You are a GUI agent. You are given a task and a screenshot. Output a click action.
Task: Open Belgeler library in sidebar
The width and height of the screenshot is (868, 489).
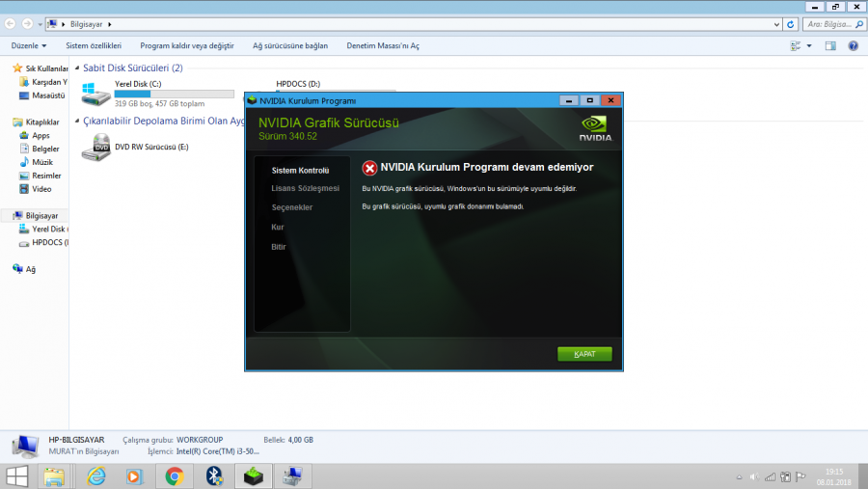pos(40,149)
